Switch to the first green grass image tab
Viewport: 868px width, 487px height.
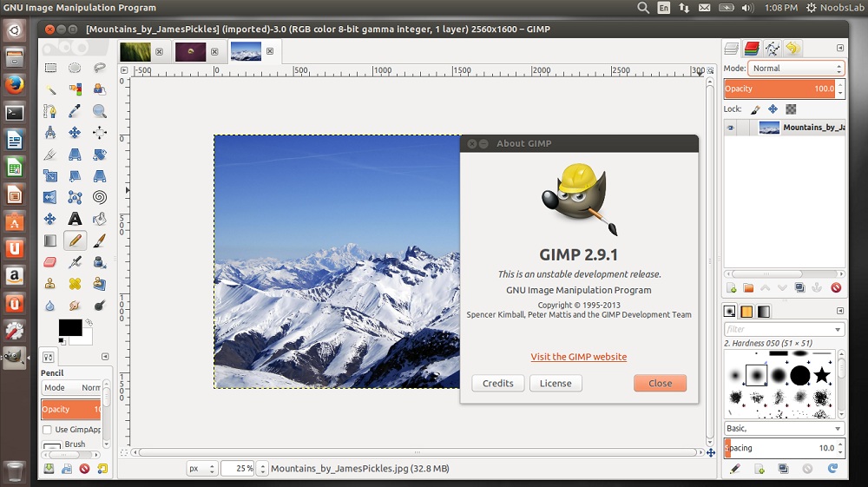(135, 51)
